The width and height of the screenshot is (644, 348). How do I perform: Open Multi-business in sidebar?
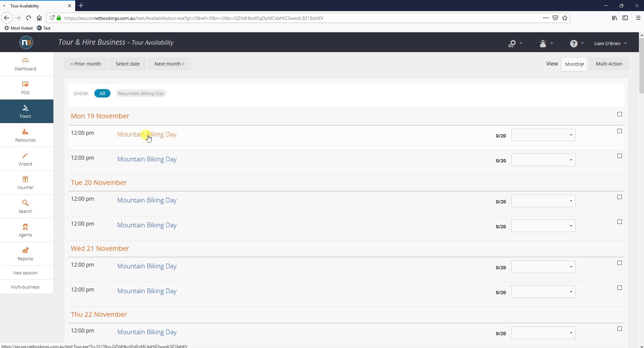25,287
